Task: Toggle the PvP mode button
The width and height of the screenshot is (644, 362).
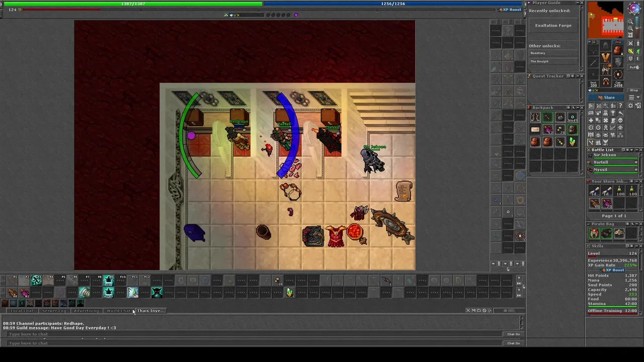Action: (x=634, y=67)
